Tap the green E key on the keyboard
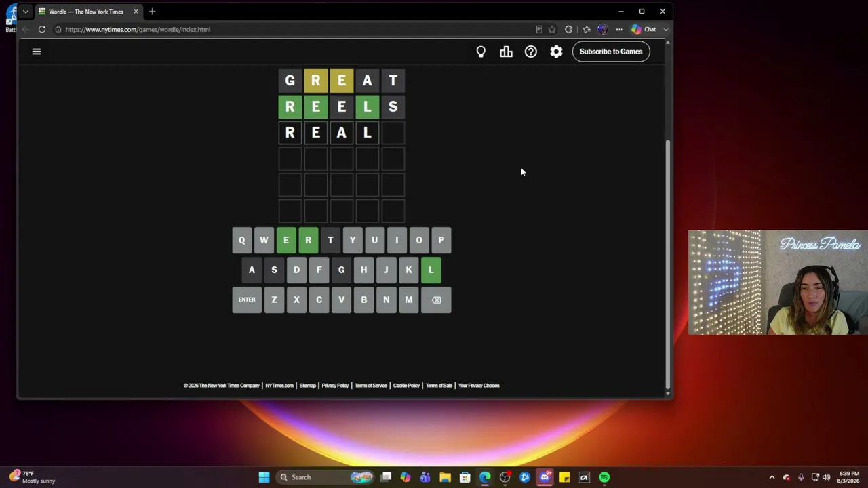The width and height of the screenshot is (868, 488). [286, 240]
